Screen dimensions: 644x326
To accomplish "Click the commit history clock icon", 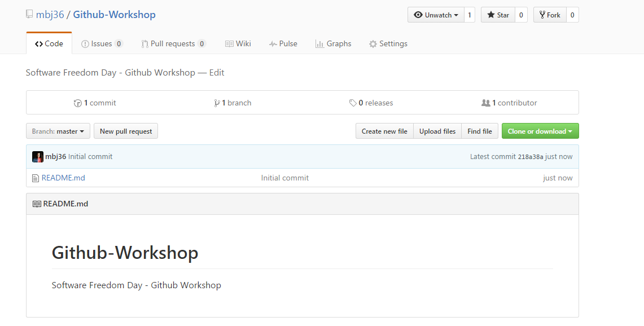I will pos(78,103).
